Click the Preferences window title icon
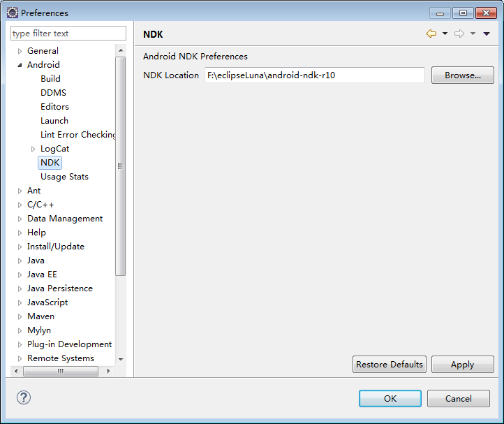 click(x=13, y=13)
